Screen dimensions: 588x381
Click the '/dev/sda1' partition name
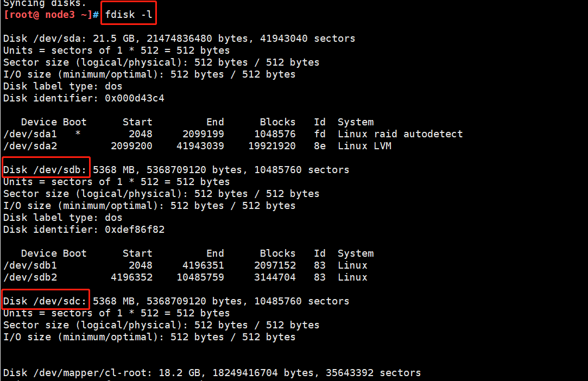pos(30,134)
